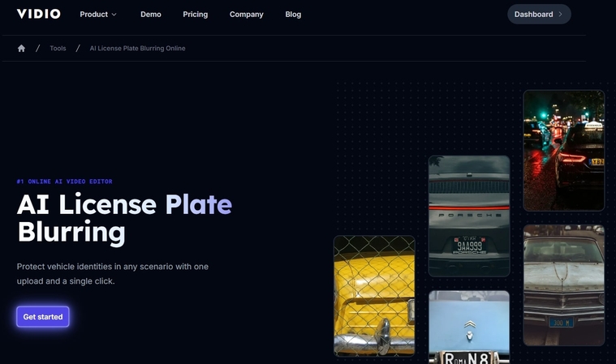The width and height of the screenshot is (616, 364).
Task: Go to the Pricing page
Action: point(196,15)
